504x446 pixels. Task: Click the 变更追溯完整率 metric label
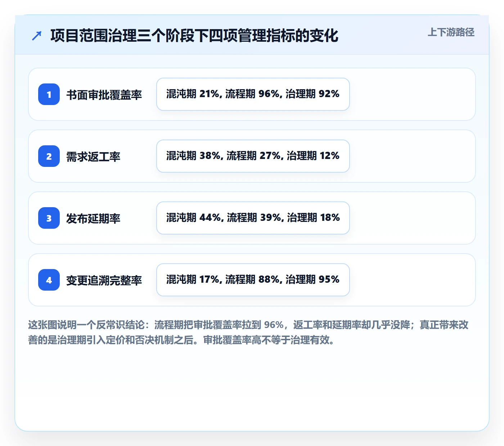point(104,280)
